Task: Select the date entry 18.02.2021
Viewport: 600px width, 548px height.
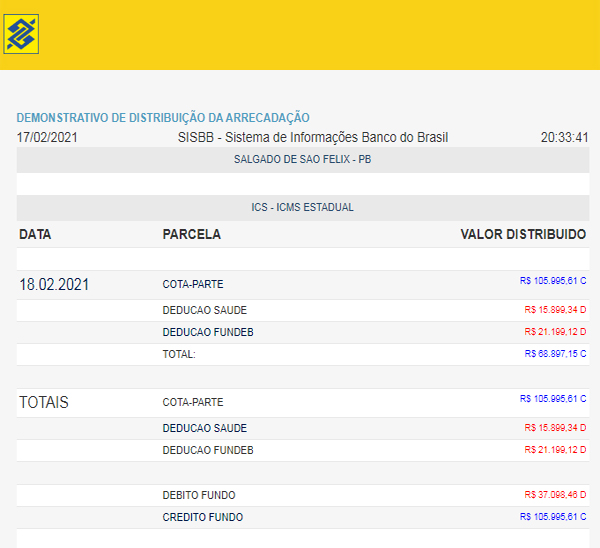Action: coord(54,285)
